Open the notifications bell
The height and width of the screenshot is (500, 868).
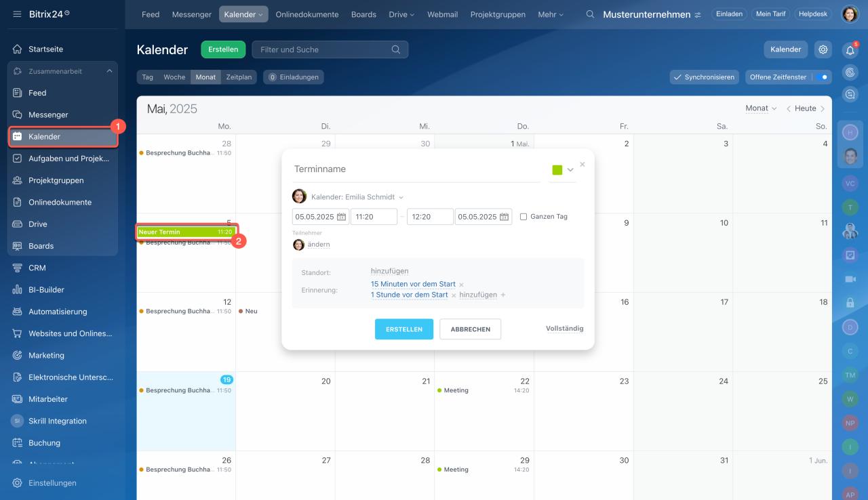coord(850,51)
